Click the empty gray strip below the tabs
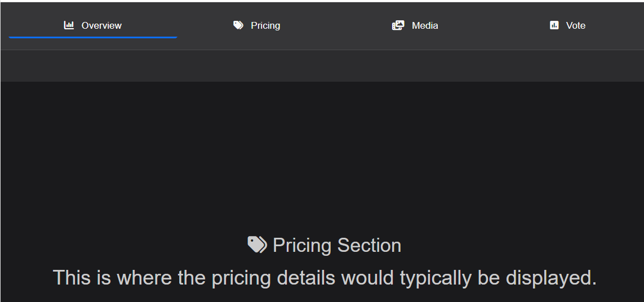This screenshot has width=644, height=302. [x=322, y=66]
